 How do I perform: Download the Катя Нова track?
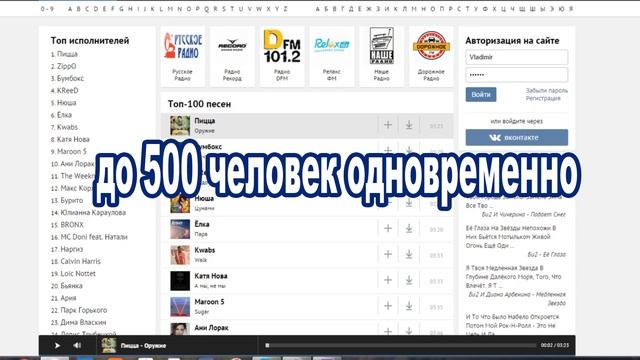[x=409, y=280]
